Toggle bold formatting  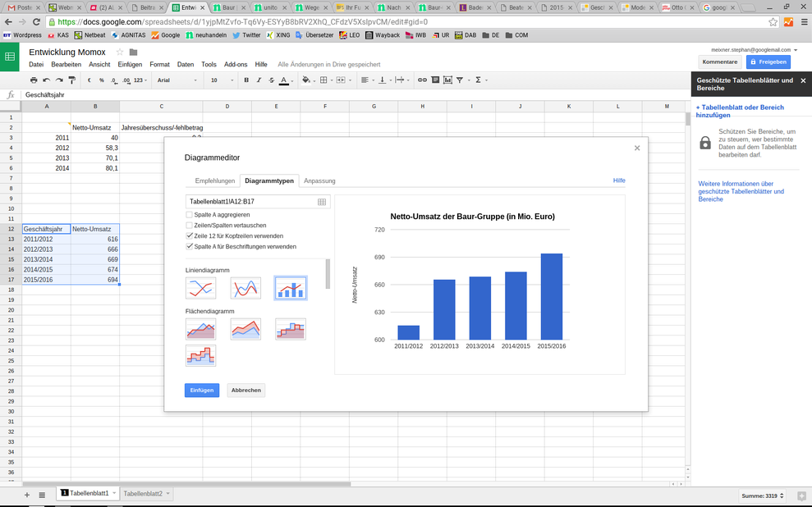[x=246, y=80]
